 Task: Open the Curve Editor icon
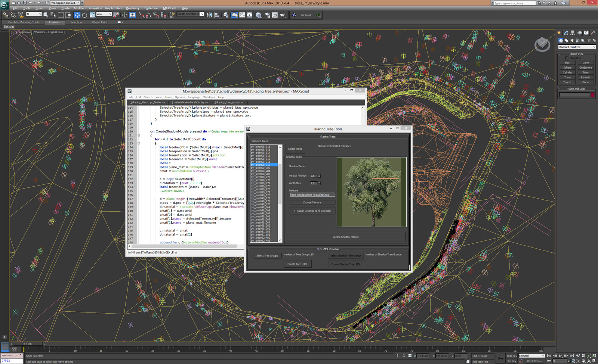(x=242, y=15)
